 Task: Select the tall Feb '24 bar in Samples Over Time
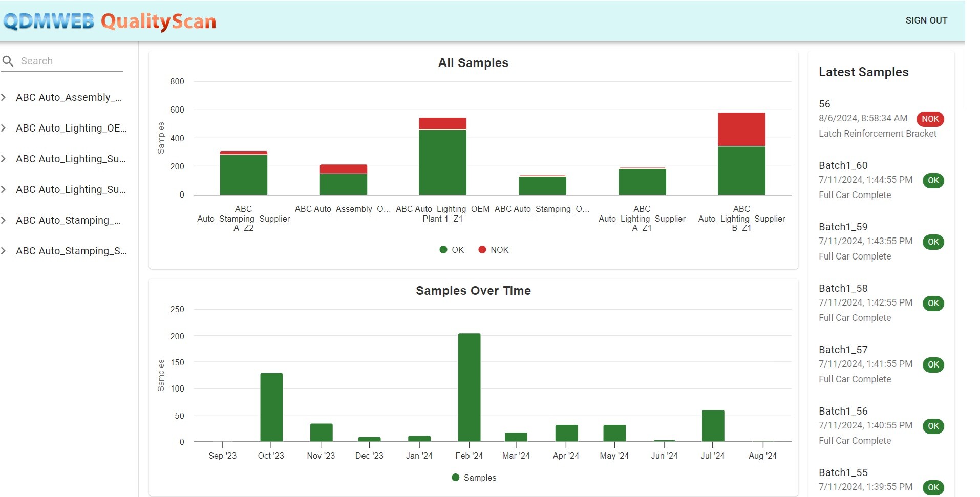(x=468, y=384)
